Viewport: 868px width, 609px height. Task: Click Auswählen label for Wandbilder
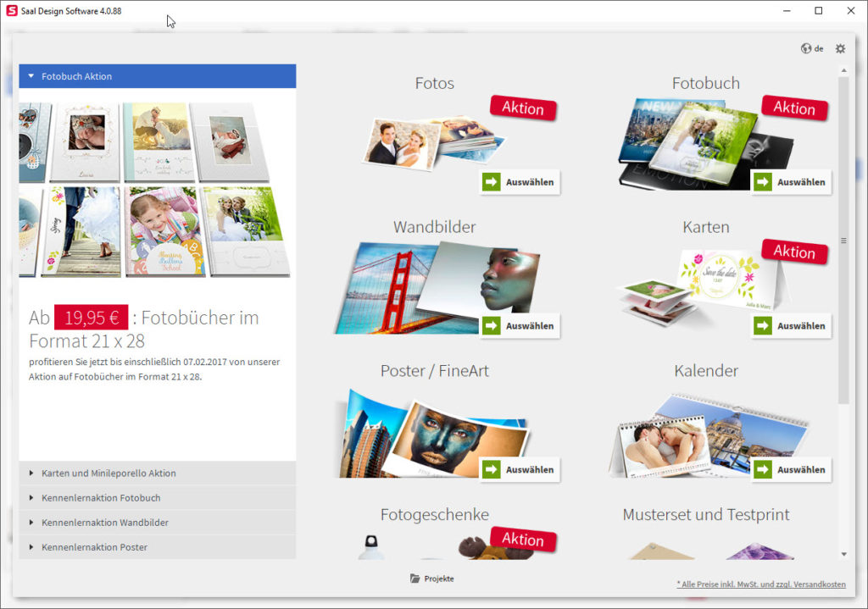(530, 326)
